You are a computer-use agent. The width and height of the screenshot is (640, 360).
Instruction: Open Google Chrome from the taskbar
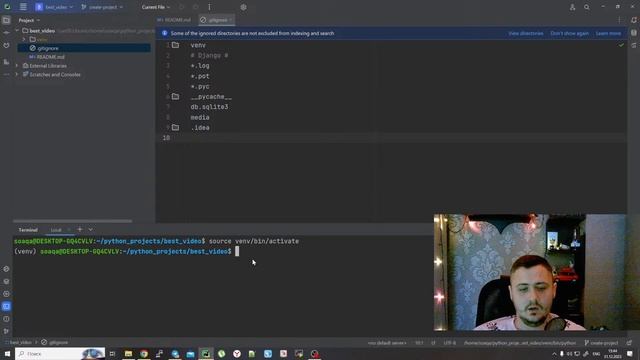coord(144,354)
